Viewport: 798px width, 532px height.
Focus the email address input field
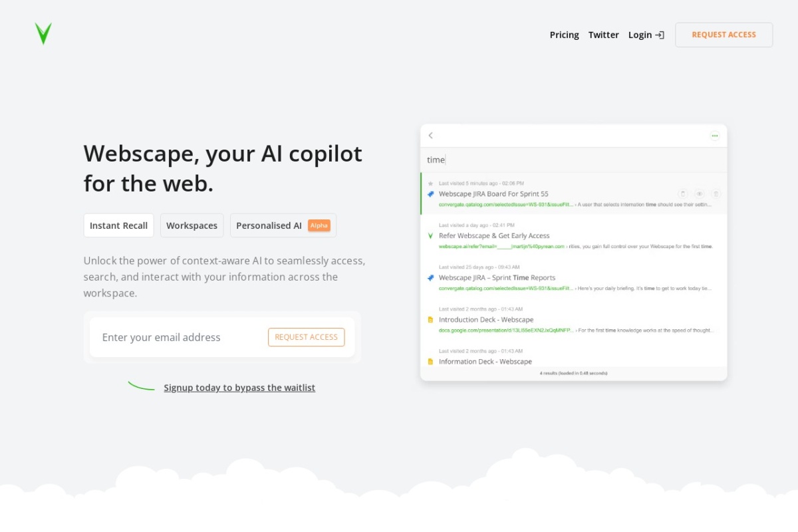tap(180, 337)
